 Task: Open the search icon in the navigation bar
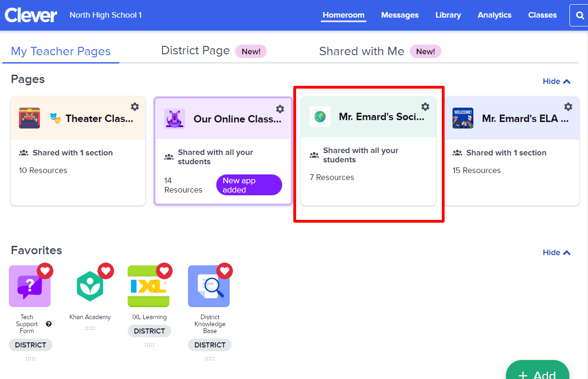(579, 15)
